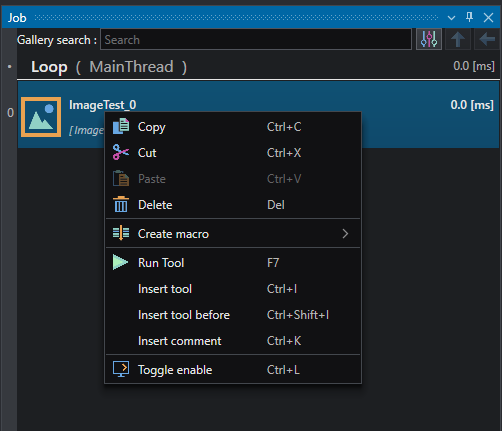Viewport: 502px width, 431px height.
Task: Focus the Gallery search field
Action: (x=256, y=40)
